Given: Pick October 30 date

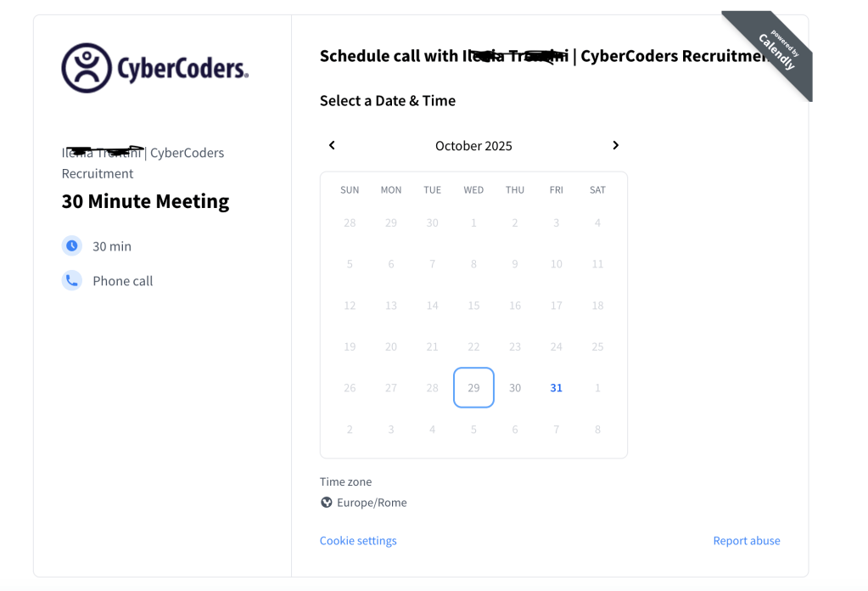Looking at the screenshot, I should point(515,388).
